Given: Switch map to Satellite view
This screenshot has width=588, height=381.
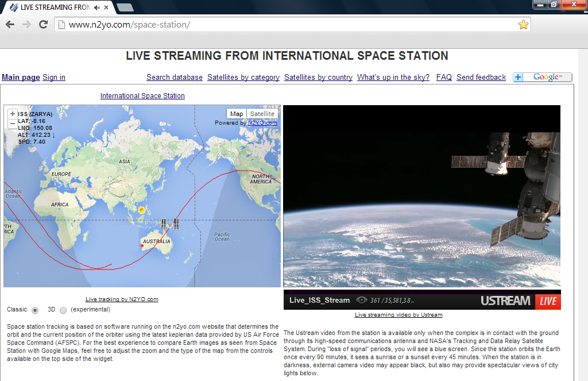Looking at the screenshot, I should [262, 114].
